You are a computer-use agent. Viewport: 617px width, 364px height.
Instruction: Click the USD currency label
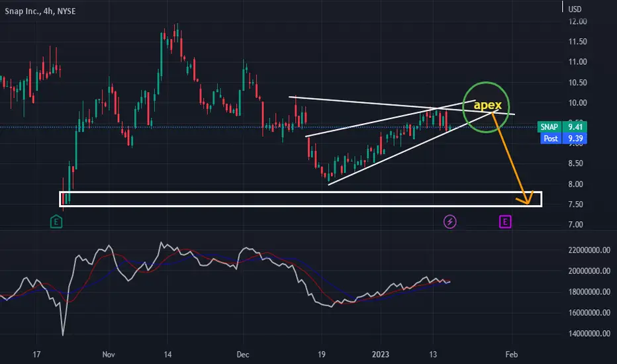tap(575, 9)
